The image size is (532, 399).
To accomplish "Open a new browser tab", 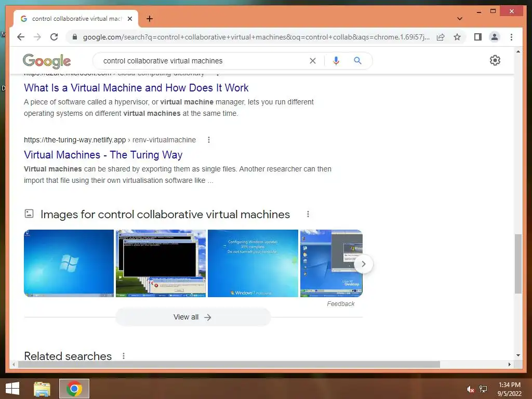I will coord(150,19).
